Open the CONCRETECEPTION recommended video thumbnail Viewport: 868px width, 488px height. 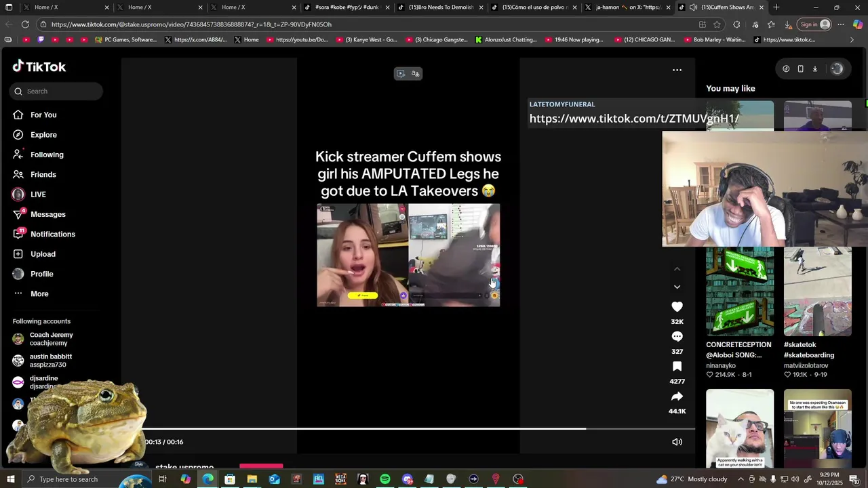click(740, 291)
